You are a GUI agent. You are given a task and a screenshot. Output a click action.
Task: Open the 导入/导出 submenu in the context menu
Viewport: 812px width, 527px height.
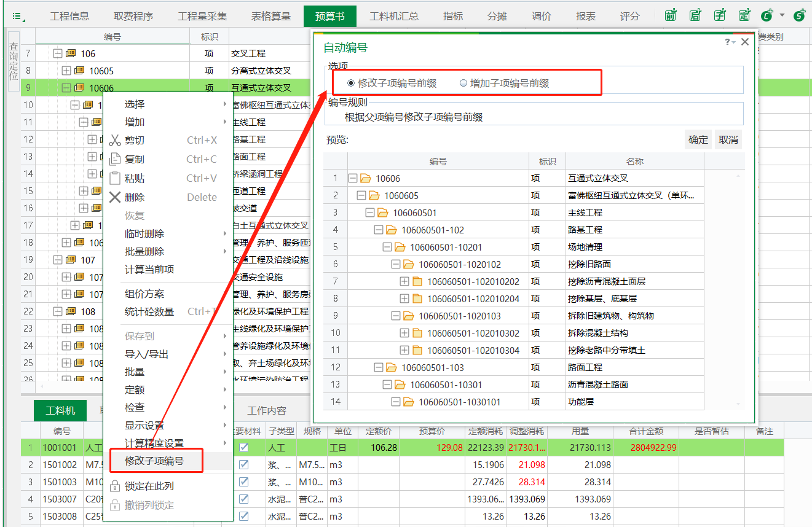(x=146, y=354)
